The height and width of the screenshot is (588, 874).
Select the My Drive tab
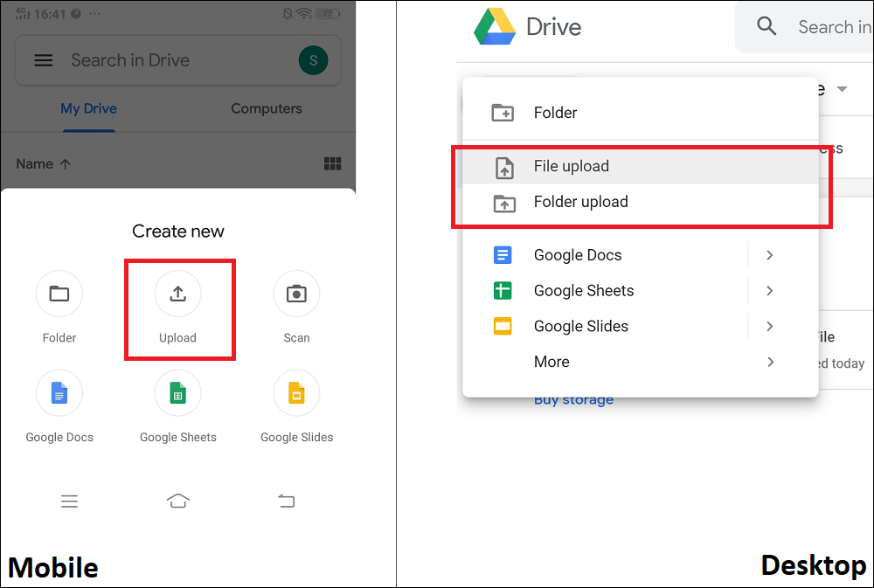[88, 108]
